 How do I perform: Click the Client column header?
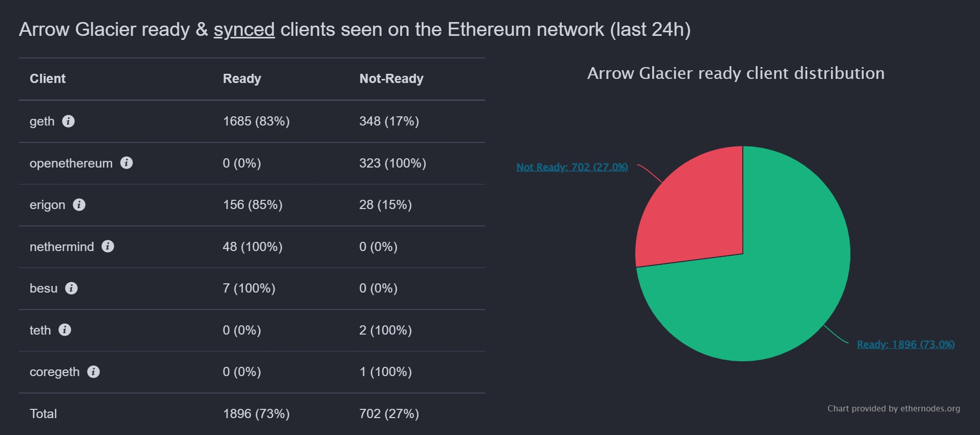tap(48, 79)
